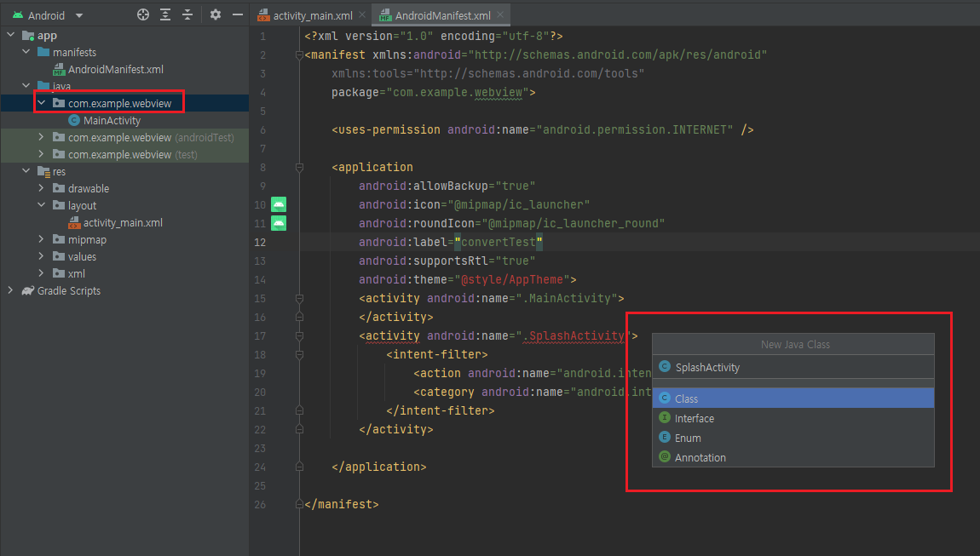
Task: Select activity_main.xml in the layout folder
Action: point(123,222)
